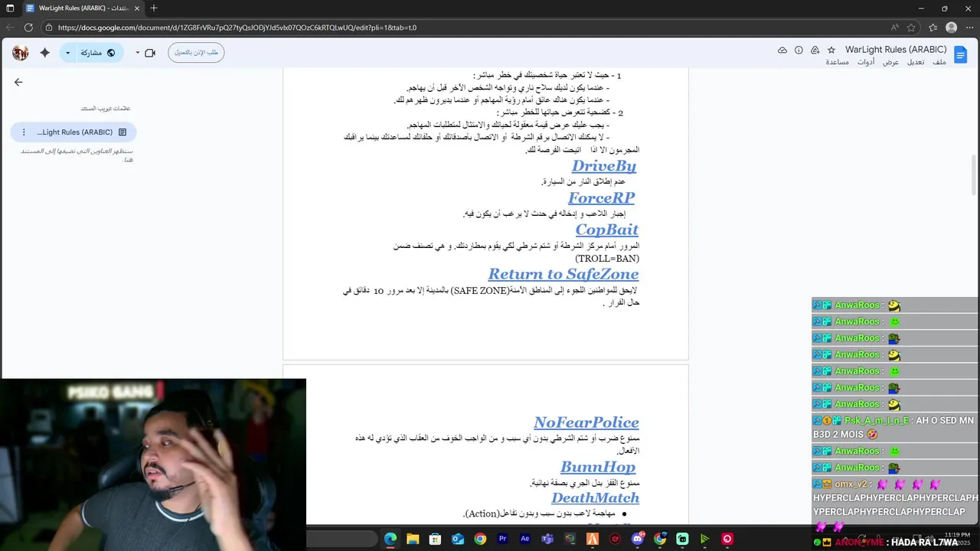Go back in the browser

10,28
